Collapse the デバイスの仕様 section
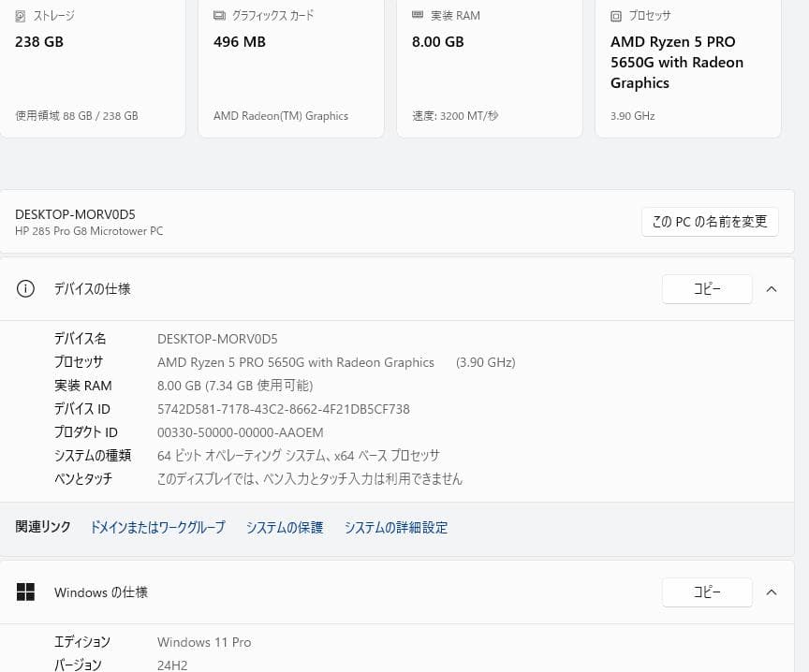Viewport: 809px width, 672px height. [x=772, y=288]
